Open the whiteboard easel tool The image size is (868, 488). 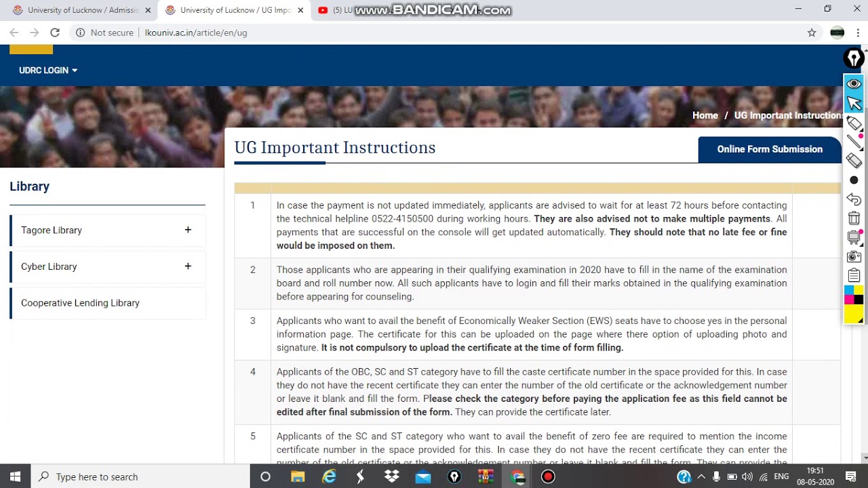click(854, 237)
